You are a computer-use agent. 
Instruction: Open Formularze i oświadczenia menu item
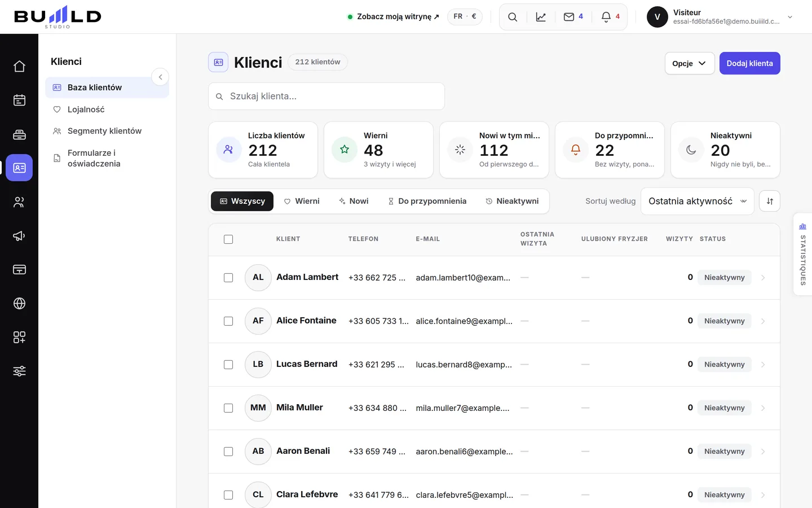pyautogui.click(x=107, y=158)
